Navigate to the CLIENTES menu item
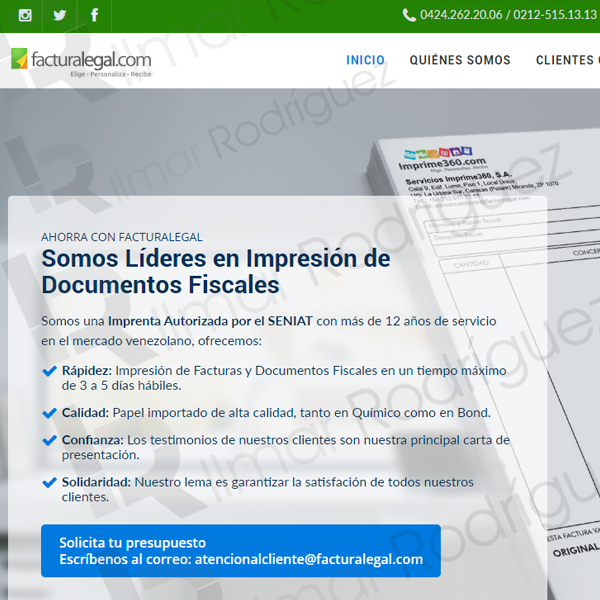600x600 pixels. pyautogui.click(x=566, y=60)
